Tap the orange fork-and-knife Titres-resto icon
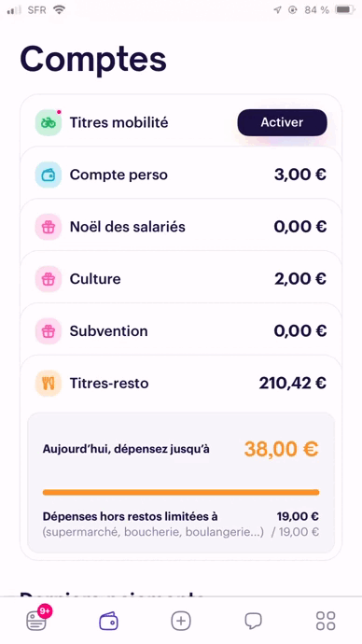Screen dimensions: 362x644 tap(49, 384)
